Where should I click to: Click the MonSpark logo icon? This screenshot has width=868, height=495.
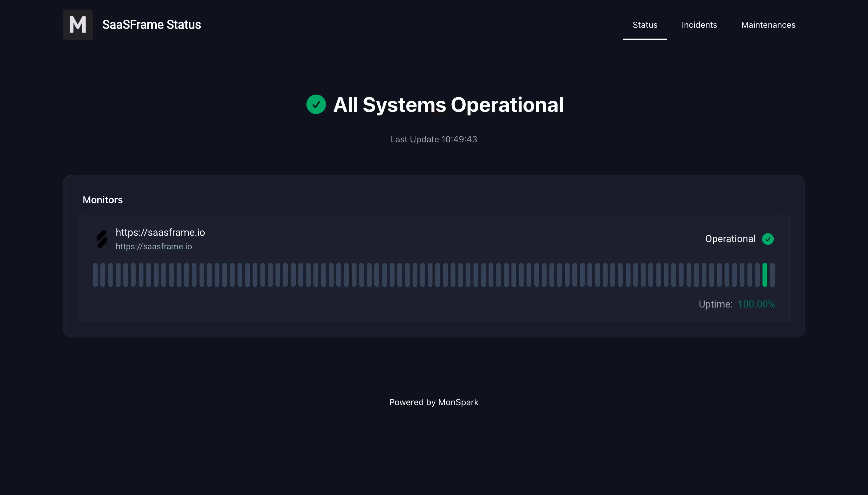pyautogui.click(x=77, y=24)
